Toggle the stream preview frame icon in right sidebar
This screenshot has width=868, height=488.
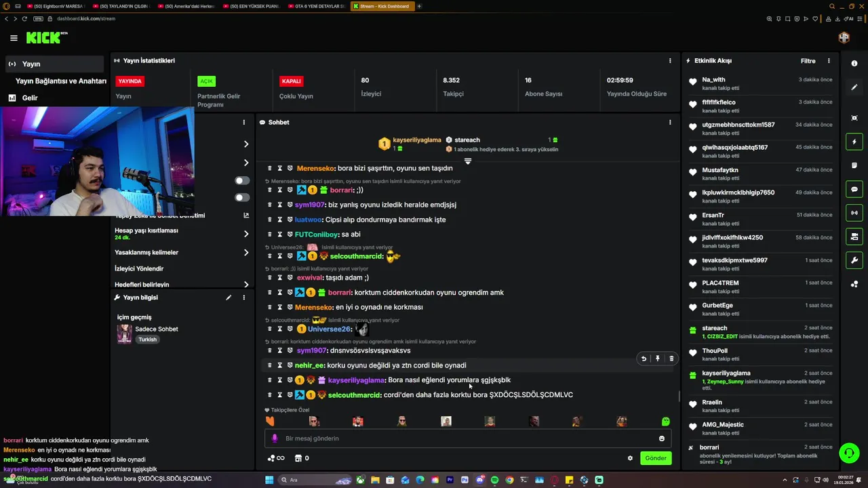pyautogui.click(x=854, y=118)
